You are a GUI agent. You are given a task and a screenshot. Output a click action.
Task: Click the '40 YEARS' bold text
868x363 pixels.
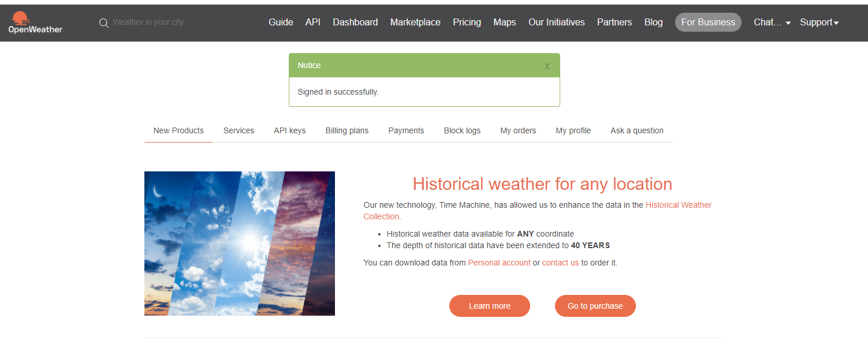(x=590, y=245)
